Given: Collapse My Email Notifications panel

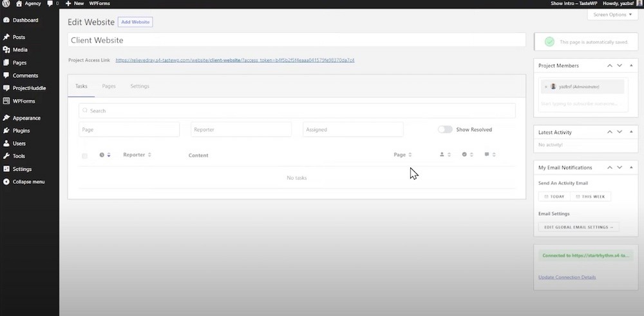Looking at the screenshot, I should (x=631, y=168).
